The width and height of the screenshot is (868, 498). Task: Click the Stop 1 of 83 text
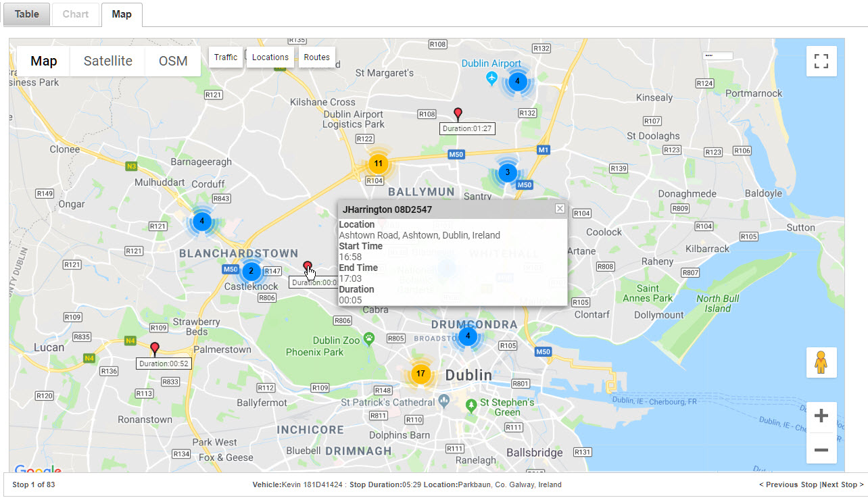tap(34, 484)
